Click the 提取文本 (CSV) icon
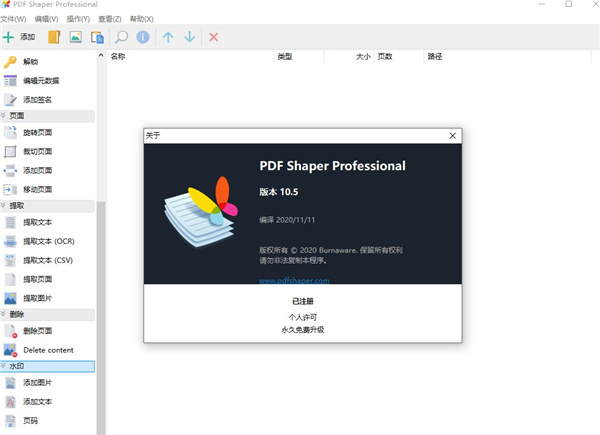This screenshot has width=600, height=435. coord(10,260)
